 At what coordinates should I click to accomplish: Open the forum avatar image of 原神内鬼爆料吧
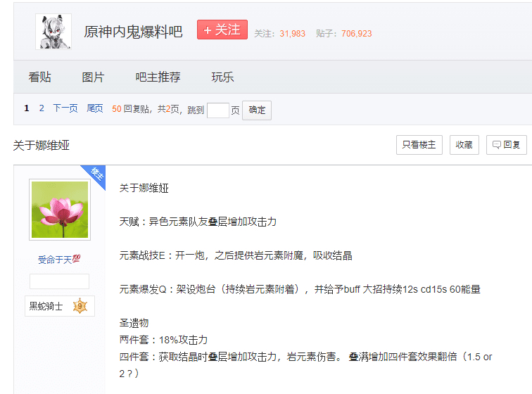pos(53,32)
